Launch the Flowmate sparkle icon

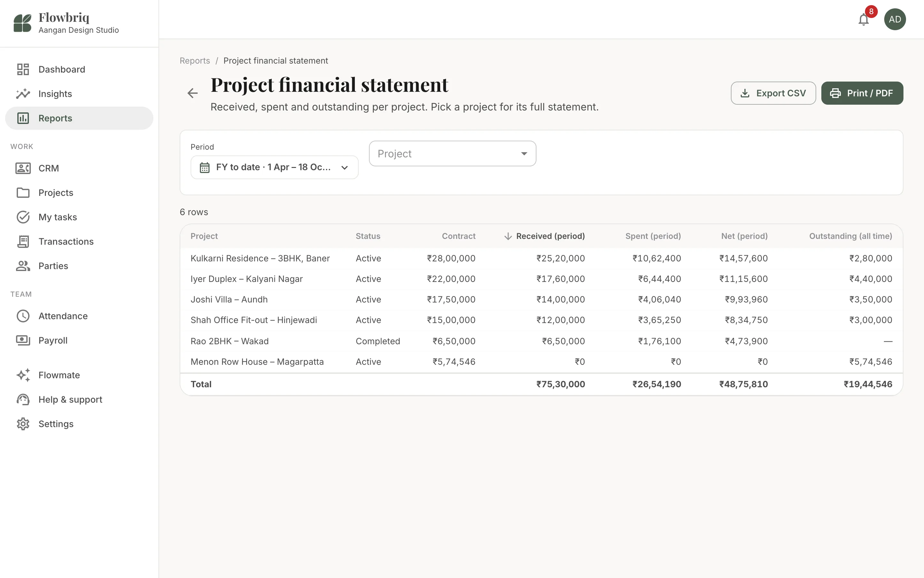(23, 375)
